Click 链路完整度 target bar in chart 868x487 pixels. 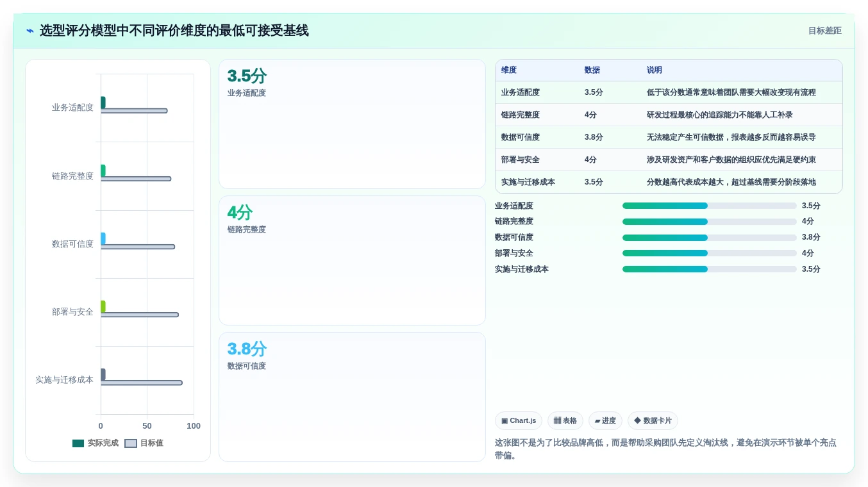pyautogui.click(x=136, y=179)
